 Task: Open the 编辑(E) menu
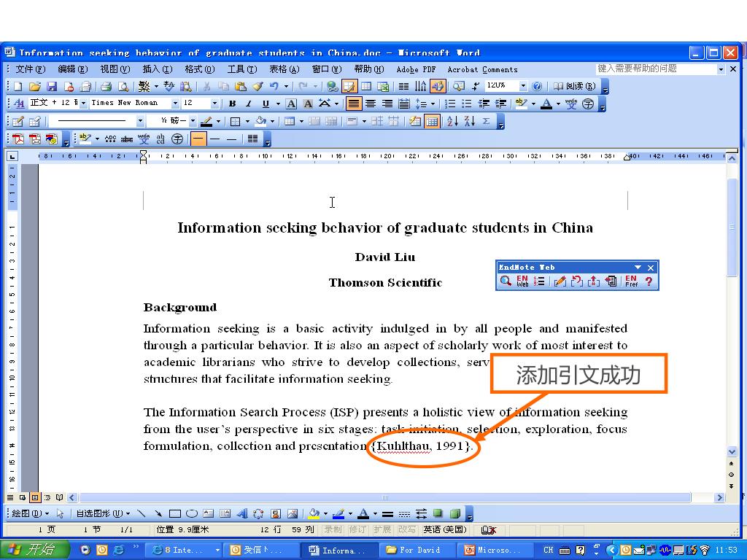pyautogui.click(x=72, y=69)
